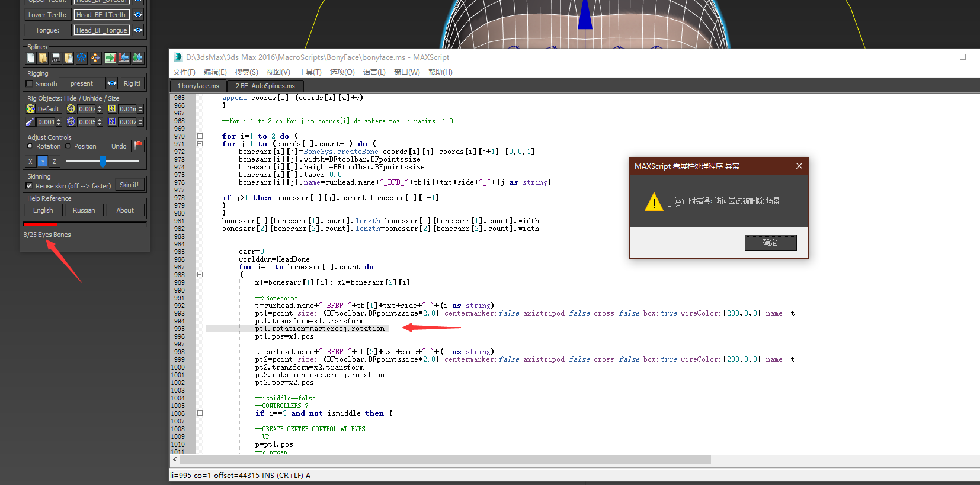This screenshot has height=485, width=980.
Task: Click the blue crosshair circle rig icon
Action: (71, 122)
